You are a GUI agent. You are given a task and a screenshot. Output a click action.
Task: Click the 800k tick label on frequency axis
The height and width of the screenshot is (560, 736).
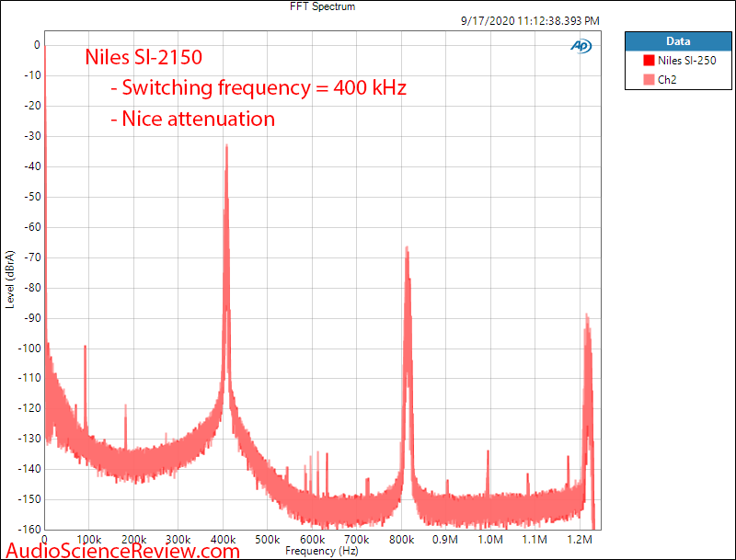pos(401,540)
